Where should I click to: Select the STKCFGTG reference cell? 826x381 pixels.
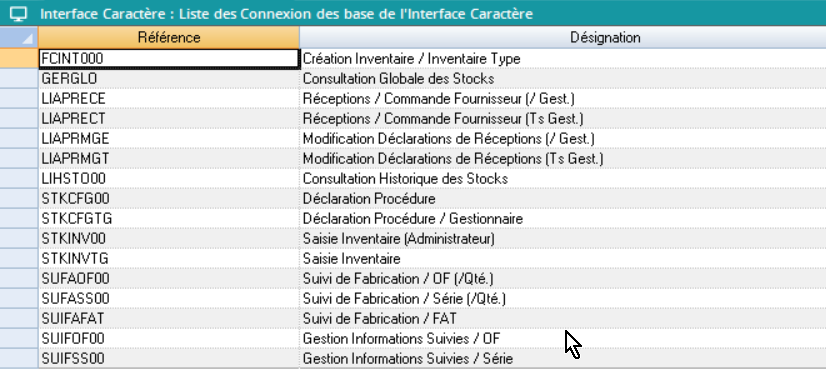tap(169, 219)
